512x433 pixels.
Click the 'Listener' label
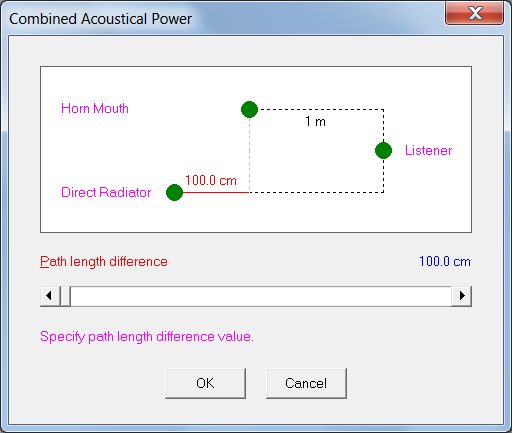coord(428,150)
